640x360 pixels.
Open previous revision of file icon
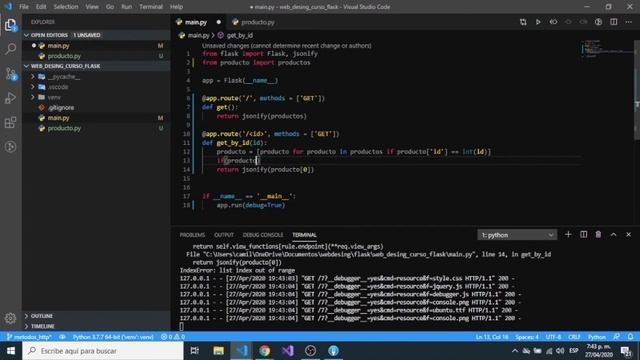[553, 22]
